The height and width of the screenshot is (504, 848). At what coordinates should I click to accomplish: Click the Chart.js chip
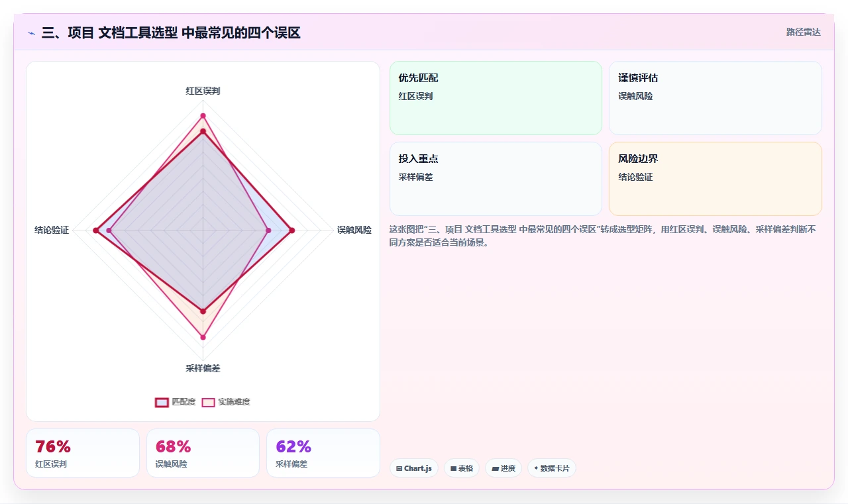(x=413, y=468)
